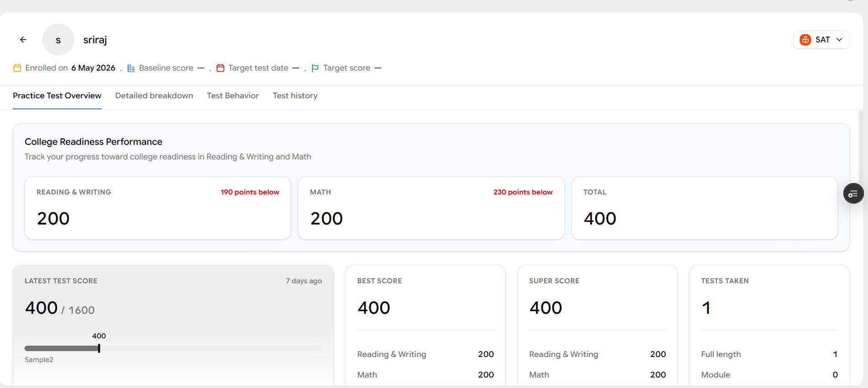Viewport: 868px width, 388px height.
Task: Click the 'SUPER SCORE' card heading
Action: (x=554, y=281)
